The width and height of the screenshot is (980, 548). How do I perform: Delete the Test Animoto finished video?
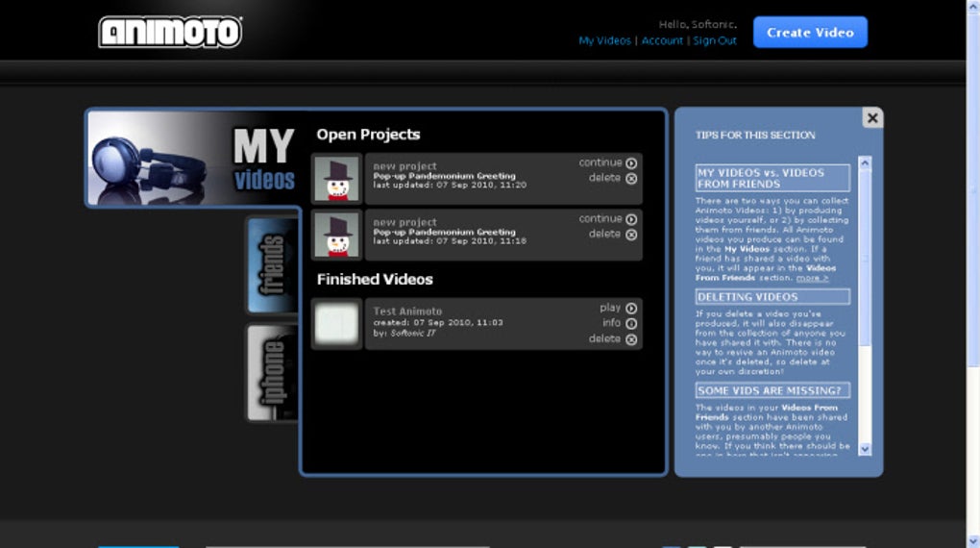pos(613,339)
